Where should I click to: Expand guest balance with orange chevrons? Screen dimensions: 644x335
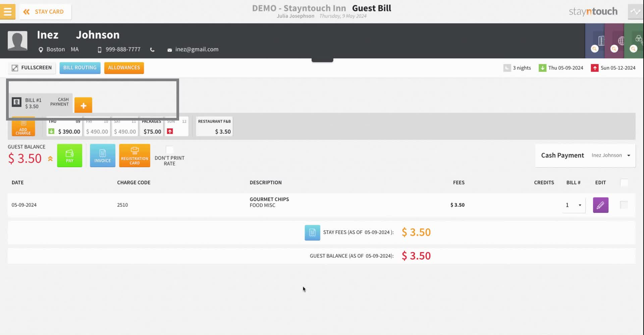click(x=50, y=159)
